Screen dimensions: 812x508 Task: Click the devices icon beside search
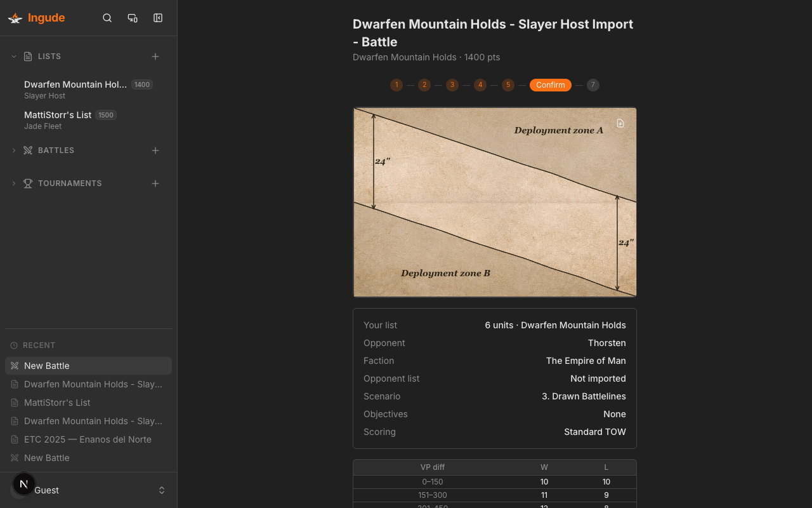(133, 18)
